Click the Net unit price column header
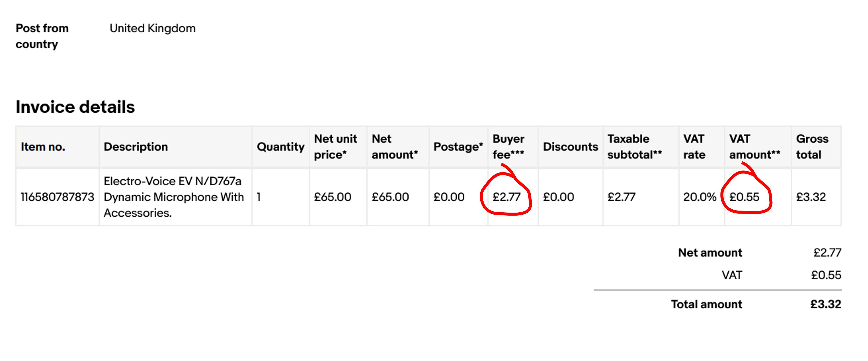 pos(335,147)
